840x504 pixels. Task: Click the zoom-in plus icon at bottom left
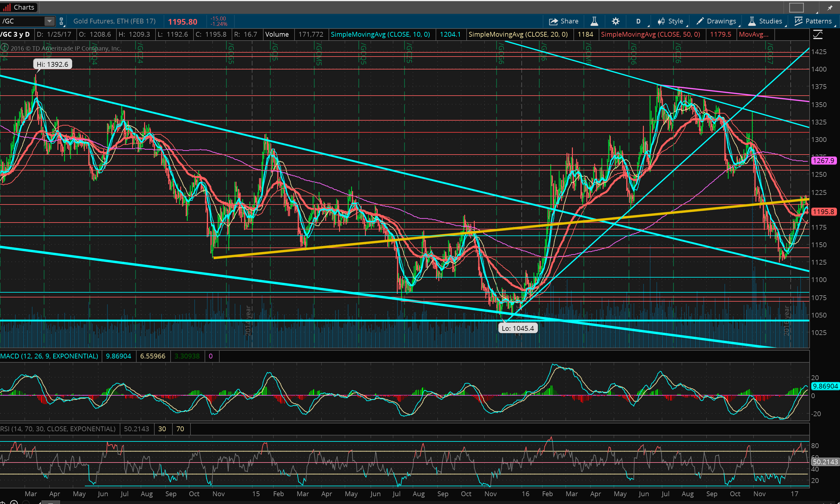pyautogui.click(x=14, y=502)
